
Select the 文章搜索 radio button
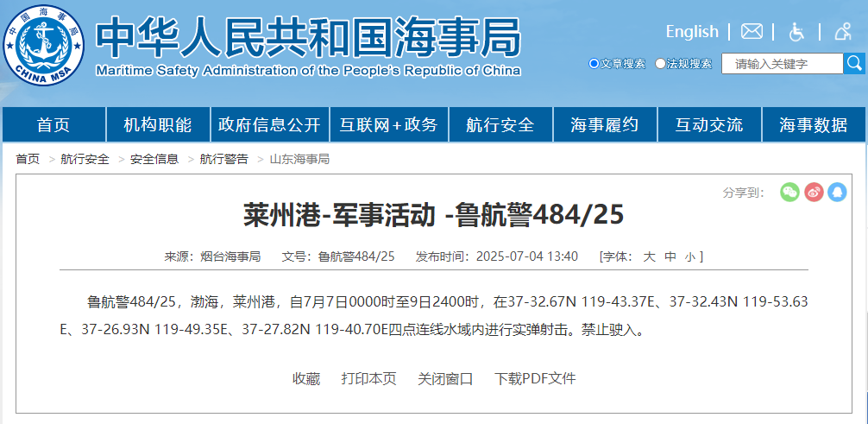click(594, 64)
